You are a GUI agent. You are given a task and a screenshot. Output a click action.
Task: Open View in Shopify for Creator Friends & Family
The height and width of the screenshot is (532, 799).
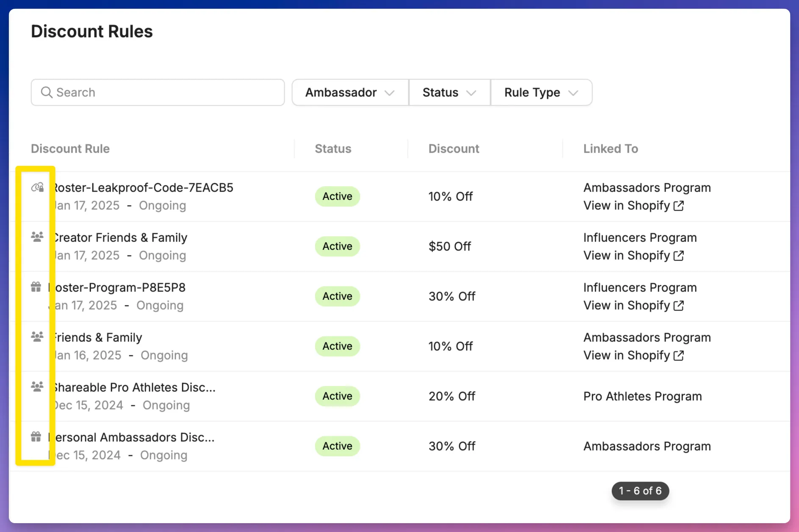pyautogui.click(x=633, y=256)
